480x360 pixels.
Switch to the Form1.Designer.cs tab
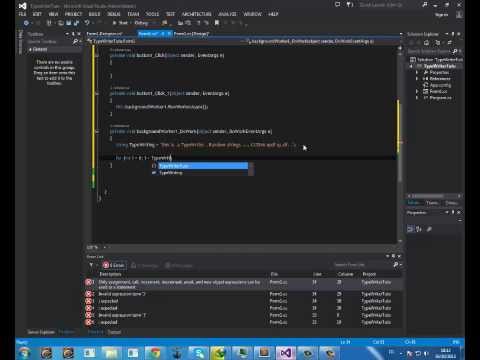point(104,34)
